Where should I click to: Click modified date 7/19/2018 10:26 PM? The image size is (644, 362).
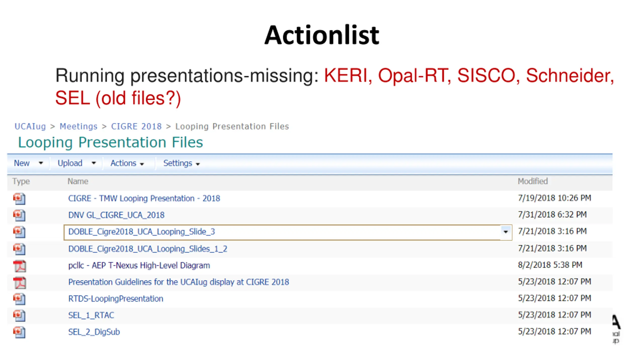tap(554, 198)
